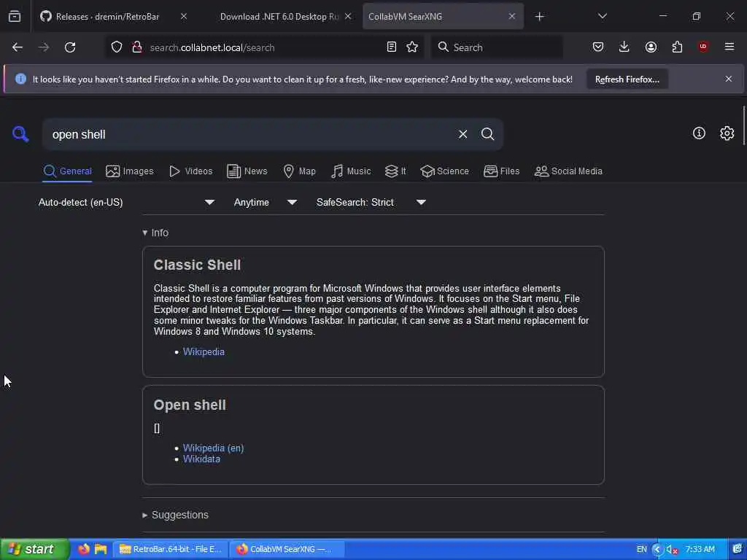Click Refresh Firefox button
The height and width of the screenshot is (560, 747).
coord(627,79)
